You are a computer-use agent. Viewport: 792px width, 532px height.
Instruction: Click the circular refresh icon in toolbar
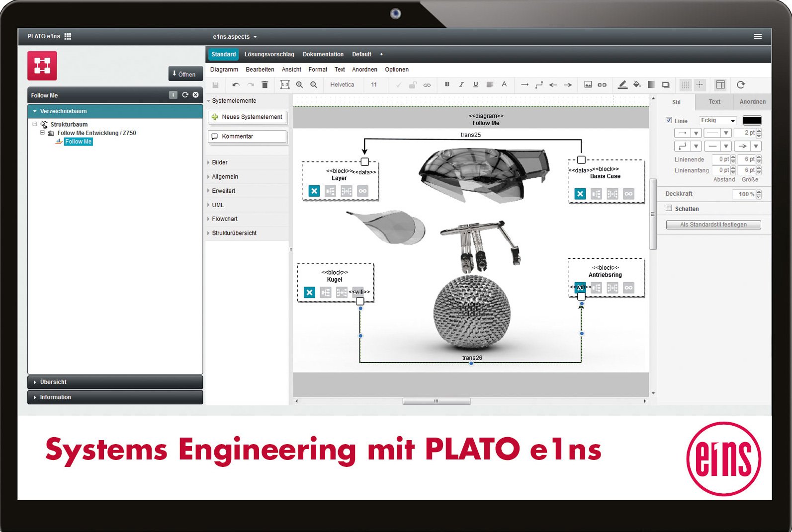click(x=741, y=85)
